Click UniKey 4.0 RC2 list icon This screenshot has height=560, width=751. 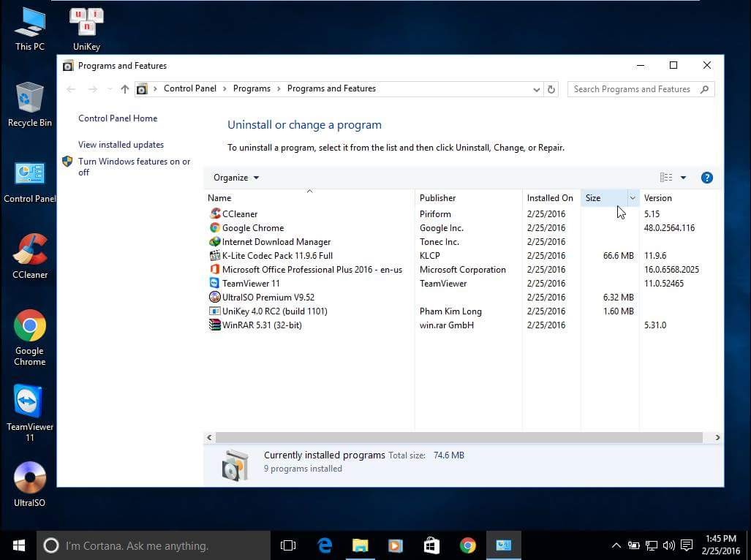215,311
